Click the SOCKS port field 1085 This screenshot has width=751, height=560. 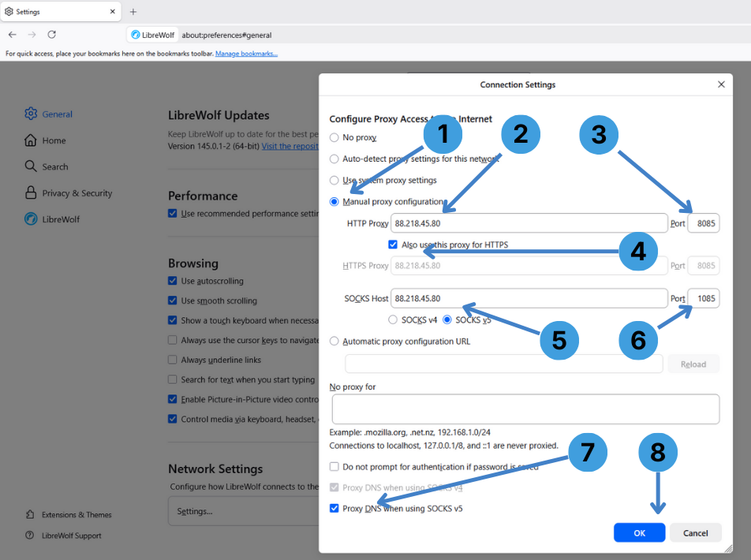(x=704, y=298)
